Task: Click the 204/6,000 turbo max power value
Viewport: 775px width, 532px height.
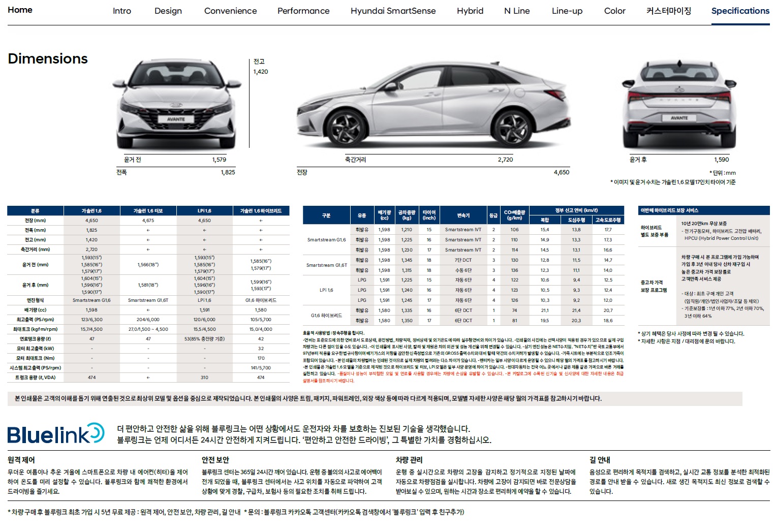Action: [x=148, y=320]
